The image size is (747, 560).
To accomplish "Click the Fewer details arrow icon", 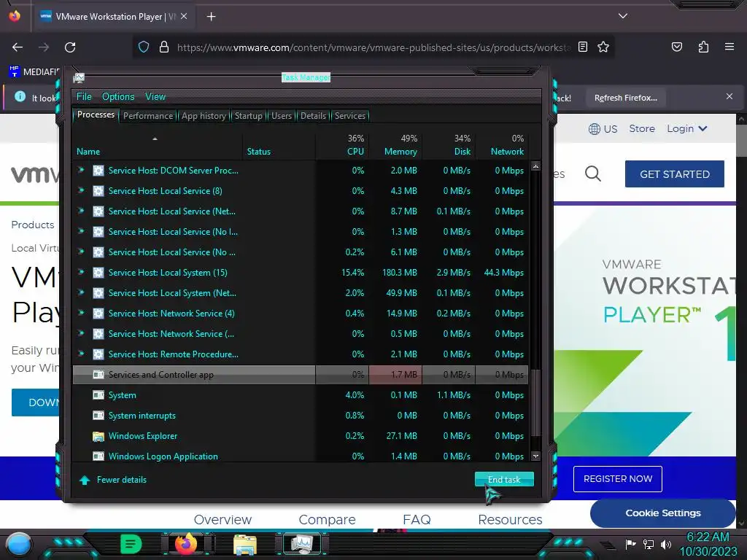I will (85, 480).
